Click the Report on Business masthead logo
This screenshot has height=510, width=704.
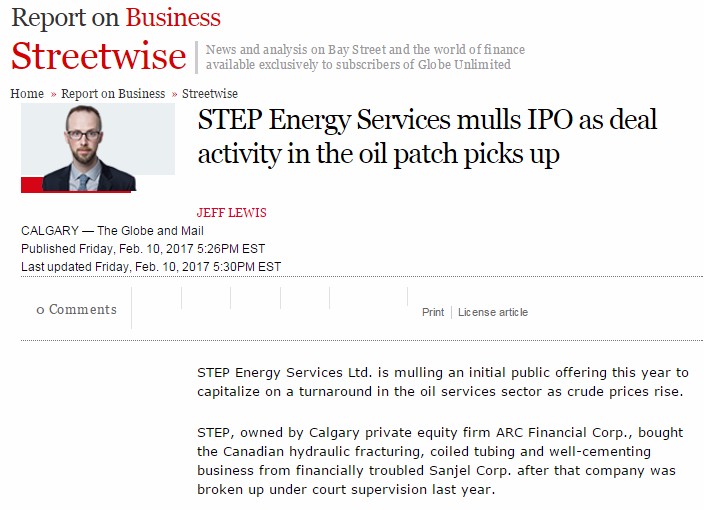click(x=116, y=17)
